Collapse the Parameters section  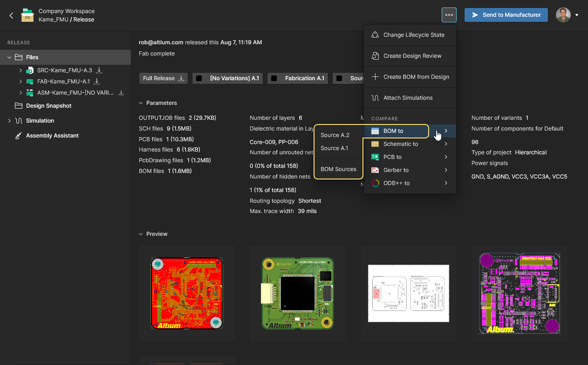coord(141,103)
